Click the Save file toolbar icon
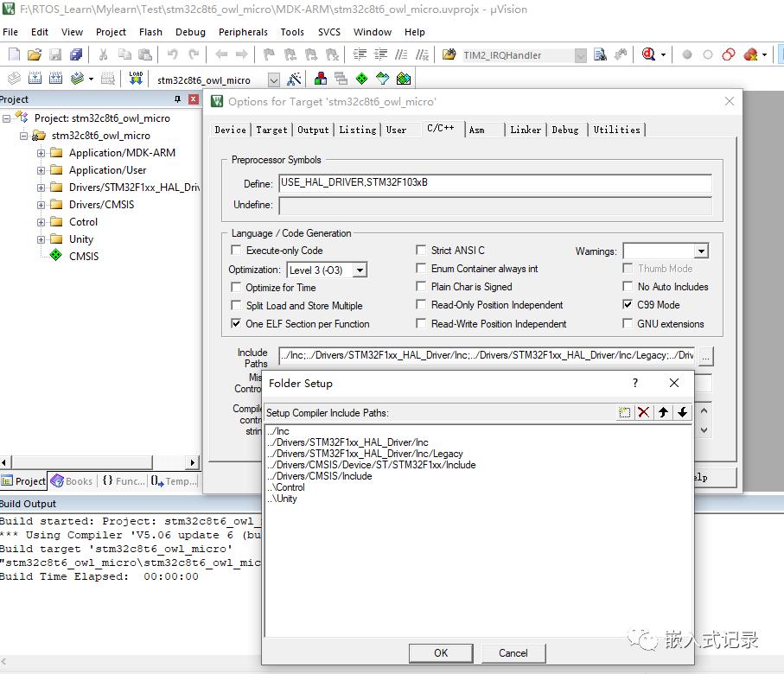This screenshot has width=784, height=674. point(55,54)
